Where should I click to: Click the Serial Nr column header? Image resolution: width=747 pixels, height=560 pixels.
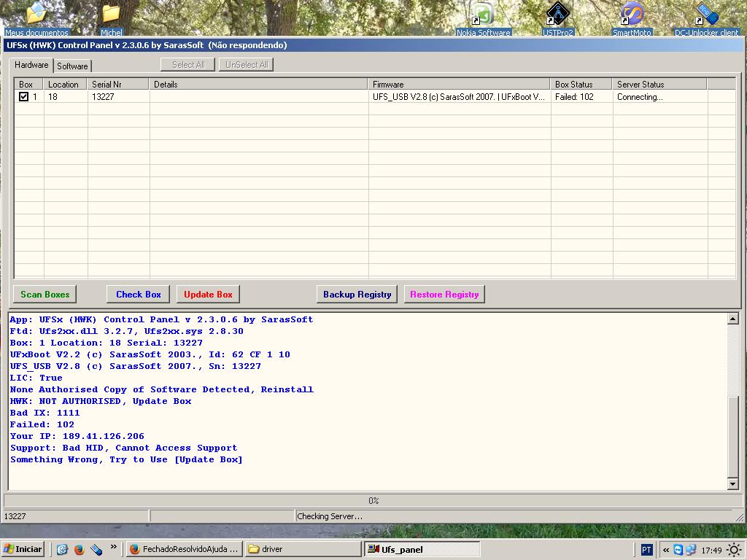(x=118, y=85)
